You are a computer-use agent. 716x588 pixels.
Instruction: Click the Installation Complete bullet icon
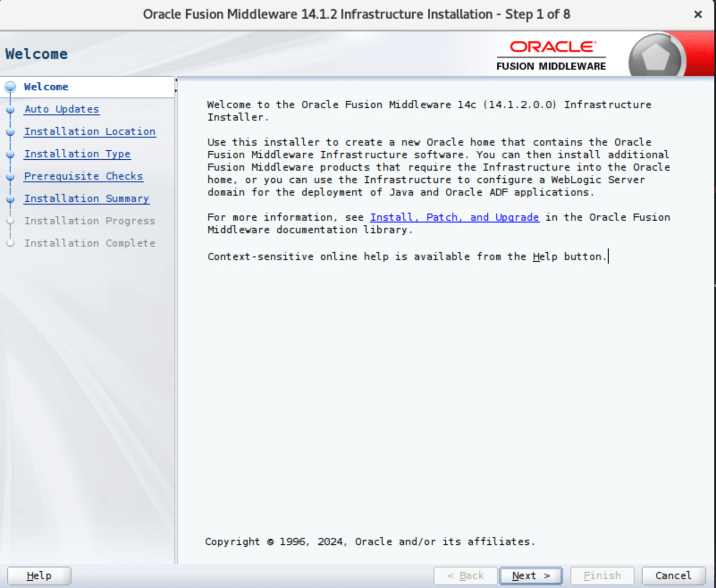point(10,243)
